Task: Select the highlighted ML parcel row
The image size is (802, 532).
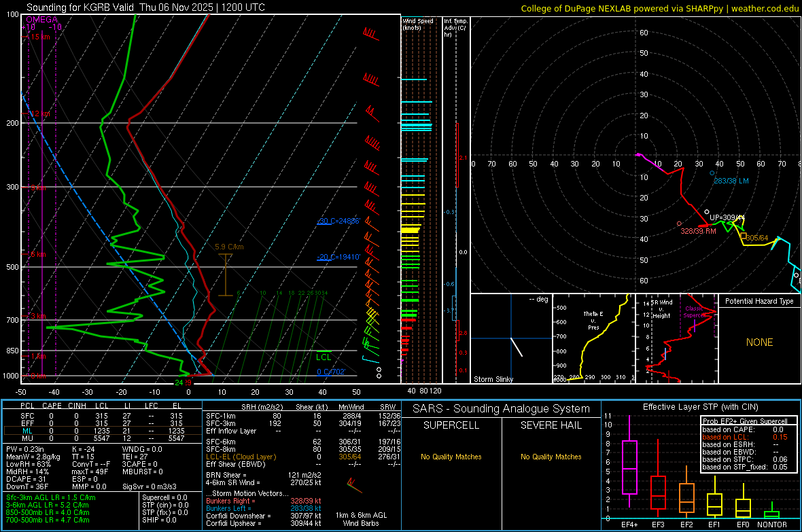Action: pyautogui.click(x=103, y=431)
